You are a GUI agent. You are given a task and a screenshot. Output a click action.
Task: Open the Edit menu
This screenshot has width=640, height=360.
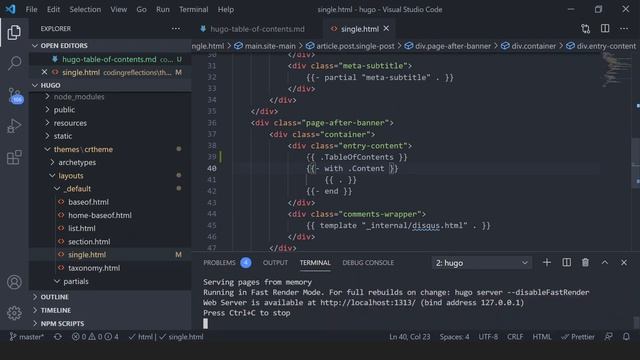53,9
